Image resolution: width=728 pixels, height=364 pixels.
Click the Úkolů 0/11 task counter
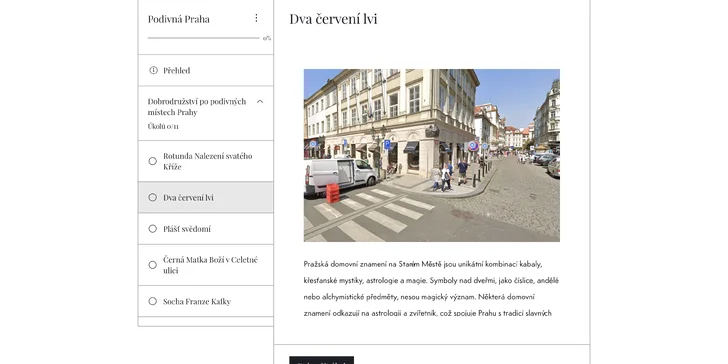point(163,126)
